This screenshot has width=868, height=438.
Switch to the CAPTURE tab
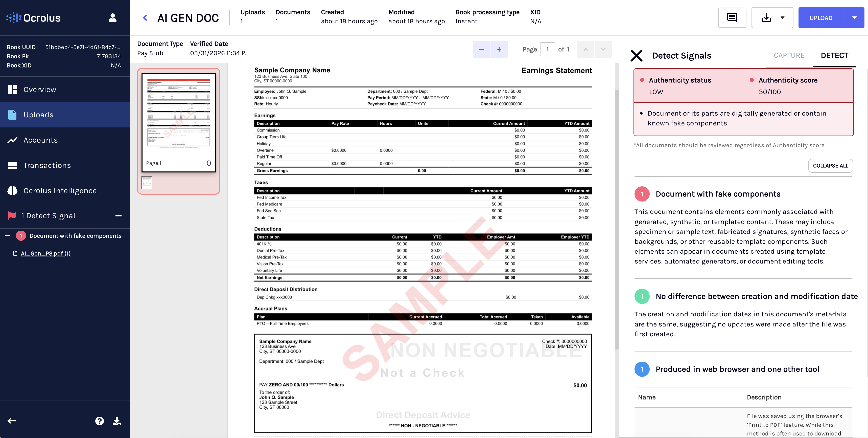click(788, 55)
